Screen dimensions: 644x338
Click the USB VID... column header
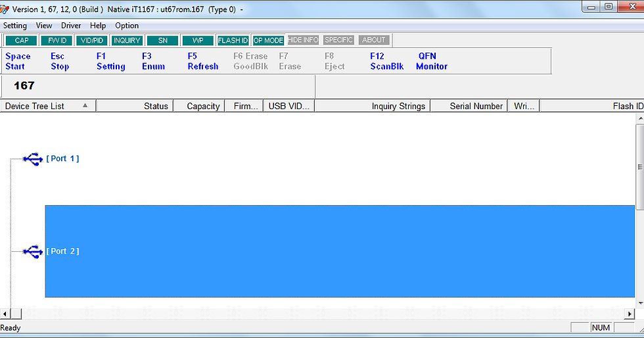288,106
